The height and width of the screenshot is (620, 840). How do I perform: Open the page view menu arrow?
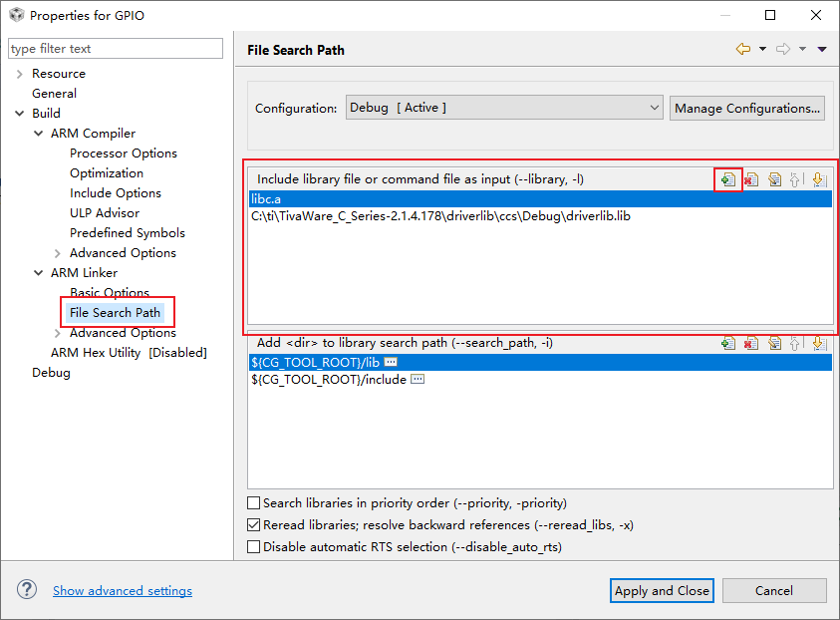(822, 49)
